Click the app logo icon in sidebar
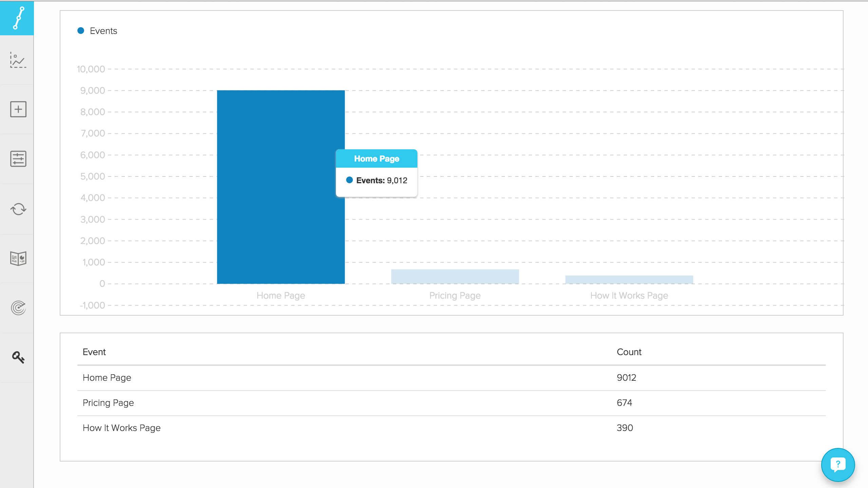 18,18
